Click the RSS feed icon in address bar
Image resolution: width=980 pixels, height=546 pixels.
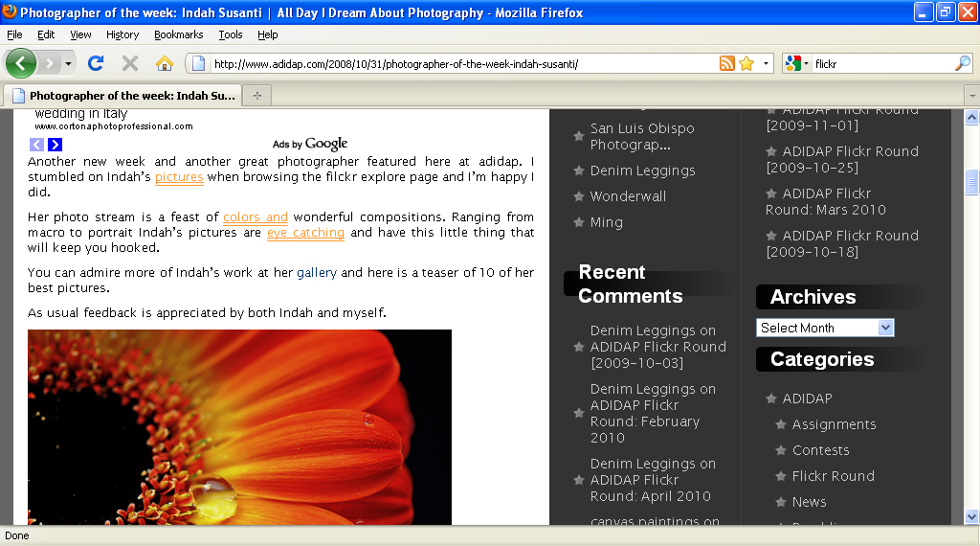tap(727, 63)
